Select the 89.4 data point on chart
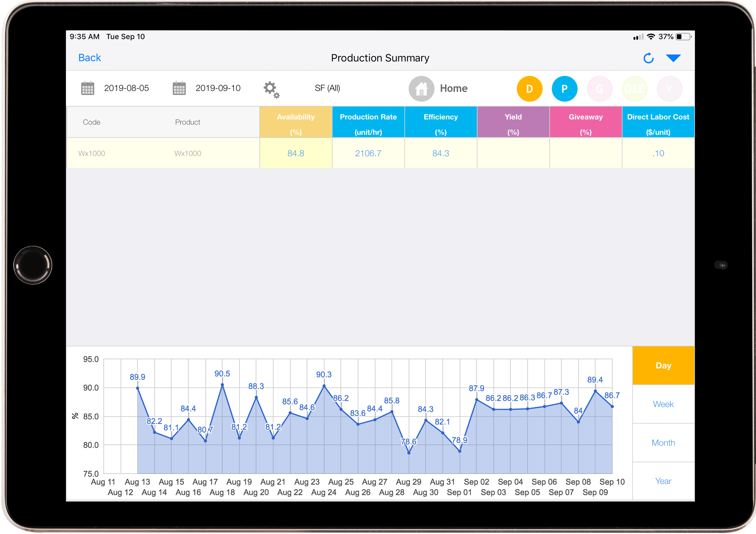The height and width of the screenshot is (534, 756). pyautogui.click(x=595, y=391)
